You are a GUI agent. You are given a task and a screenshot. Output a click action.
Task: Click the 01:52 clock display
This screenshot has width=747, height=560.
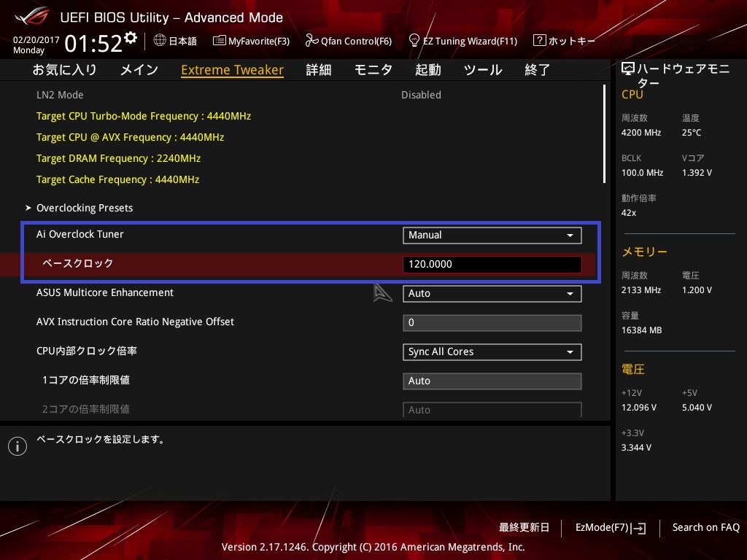(93, 44)
